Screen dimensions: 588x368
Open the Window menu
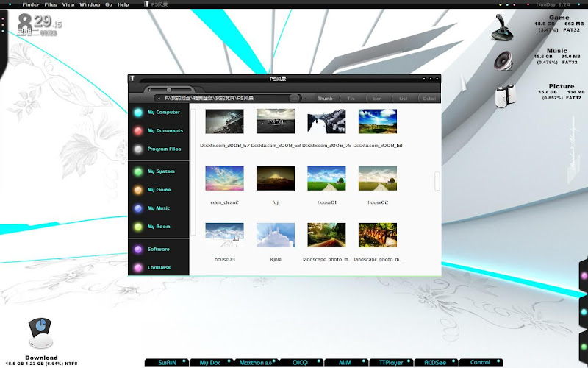point(90,4)
